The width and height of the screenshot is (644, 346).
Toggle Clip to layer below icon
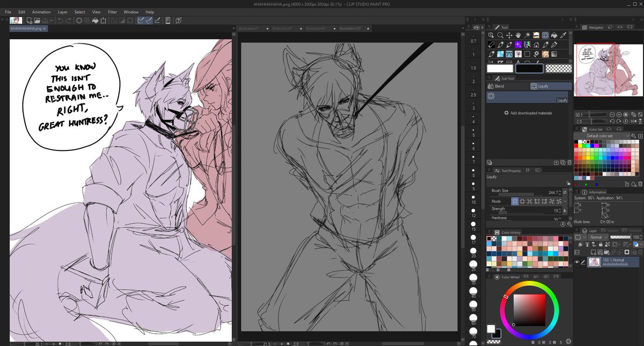point(581,244)
